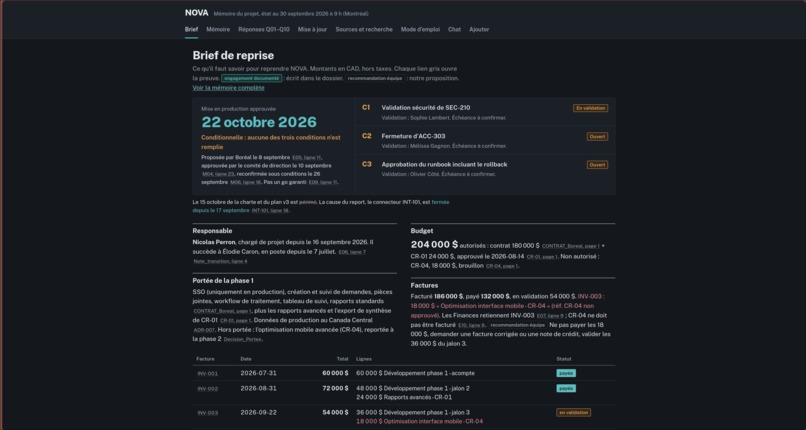The height and width of the screenshot is (430, 806).
Task: Click condition C1 Validation sécurité de SEC-210
Action: [x=485, y=112]
